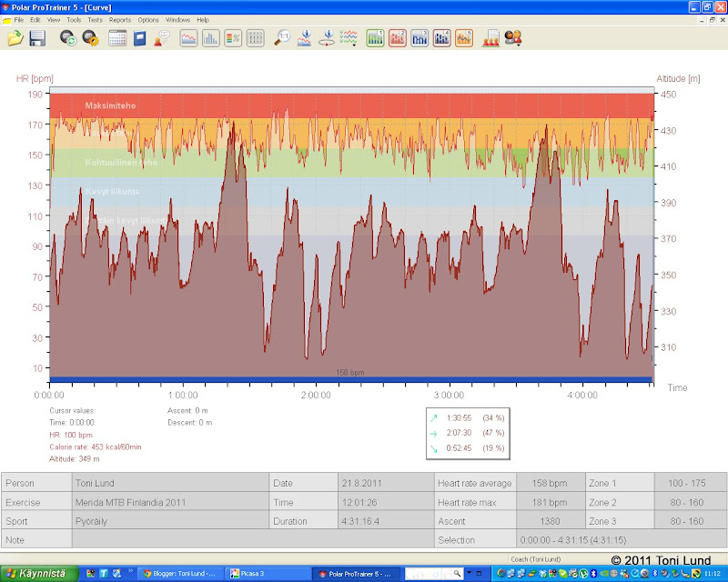
Task: Open the File menu
Action: click(x=16, y=19)
